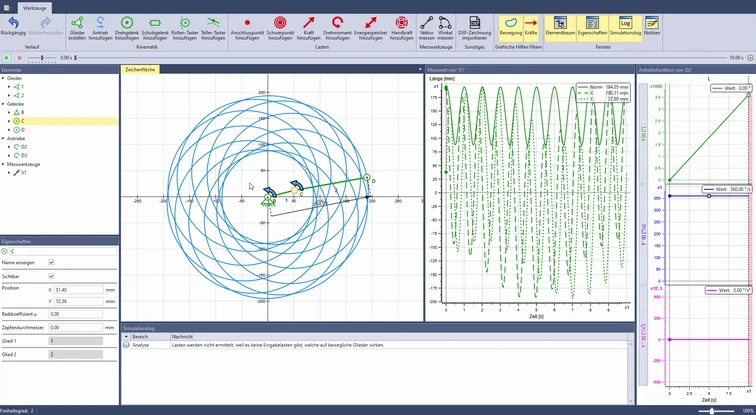Open DXF-Zeichnung importieren
756x415 pixels.
[x=474, y=23]
